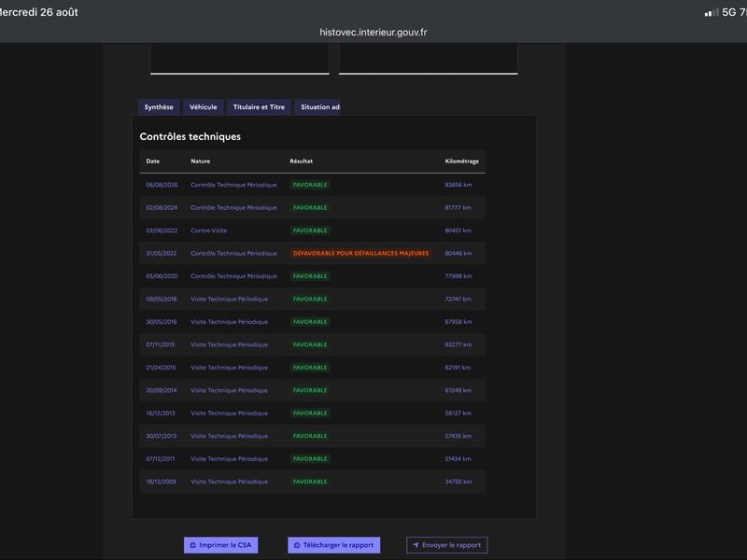This screenshot has height=560, width=747.
Task: Tap the cellular signal bars icon
Action: coord(712,12)
